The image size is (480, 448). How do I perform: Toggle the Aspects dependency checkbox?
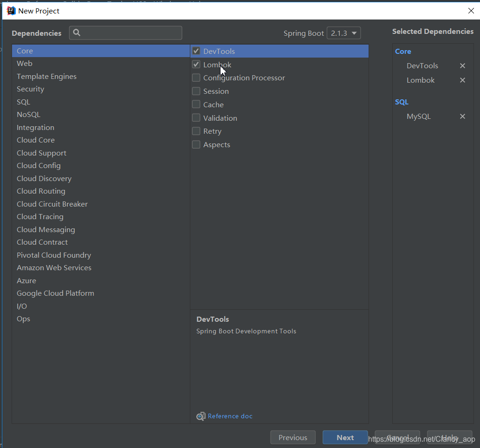(x=196, y=144)
